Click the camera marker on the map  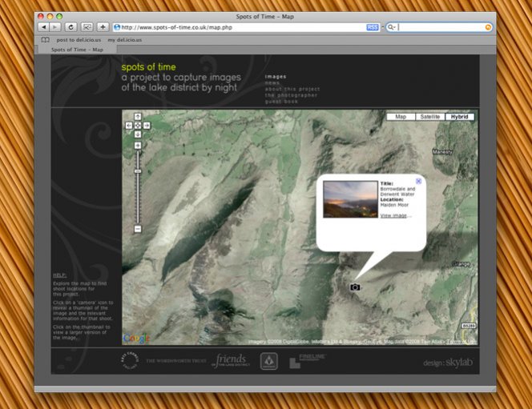pos(355,287)
